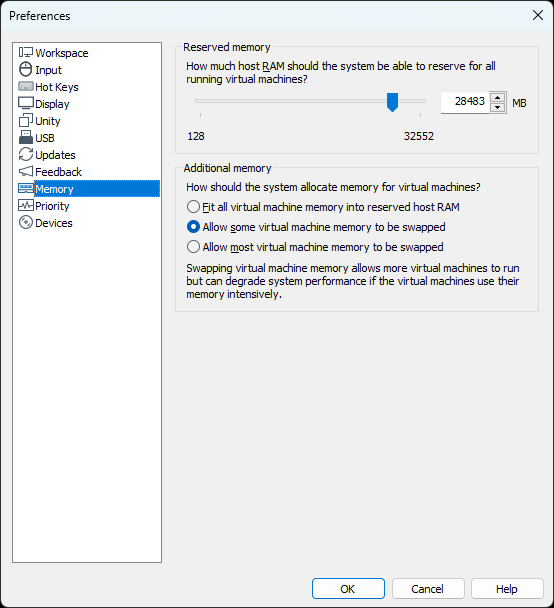
Task: Select the Input mouse icon
Action: (x=26, y=69)
